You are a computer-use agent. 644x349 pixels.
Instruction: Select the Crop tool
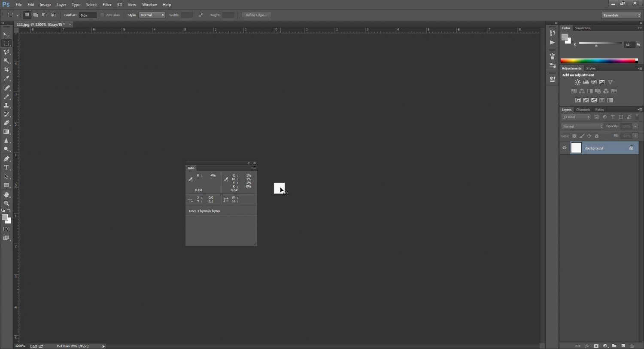[6, 70]
